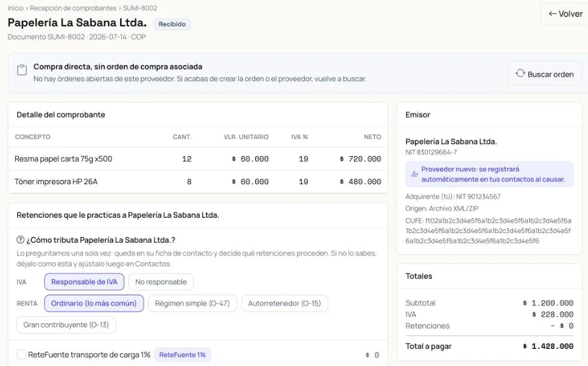Click the $ 720.000 net amount
The height and width of the screenshot is (366, 588).
pyautogui.click(x=360, y=159)
